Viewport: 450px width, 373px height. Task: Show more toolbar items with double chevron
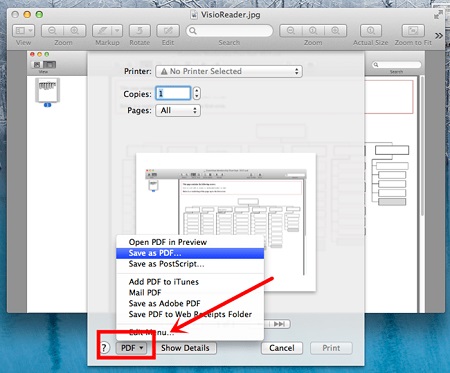pyautogui.click(x=439, y=35)
